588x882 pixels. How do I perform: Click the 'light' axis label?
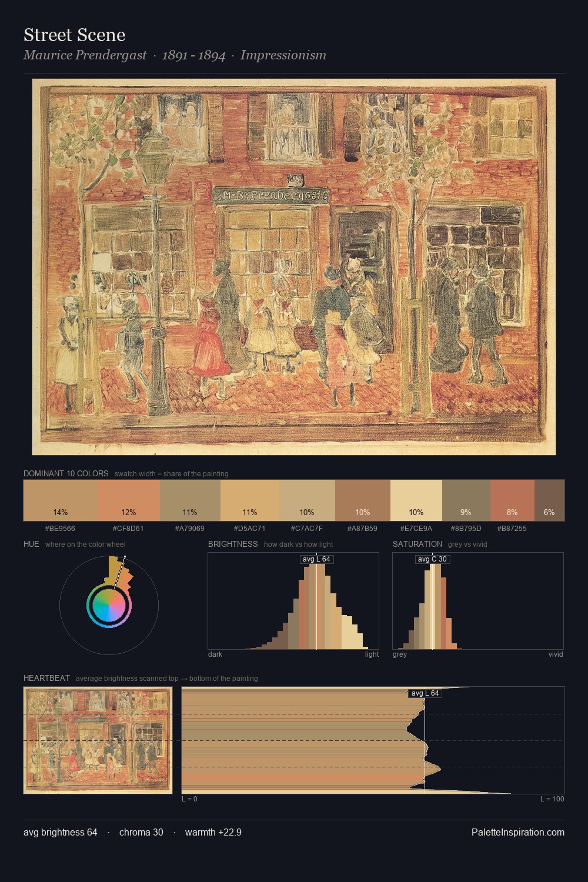pyautogui.click(x=372, y=654)
